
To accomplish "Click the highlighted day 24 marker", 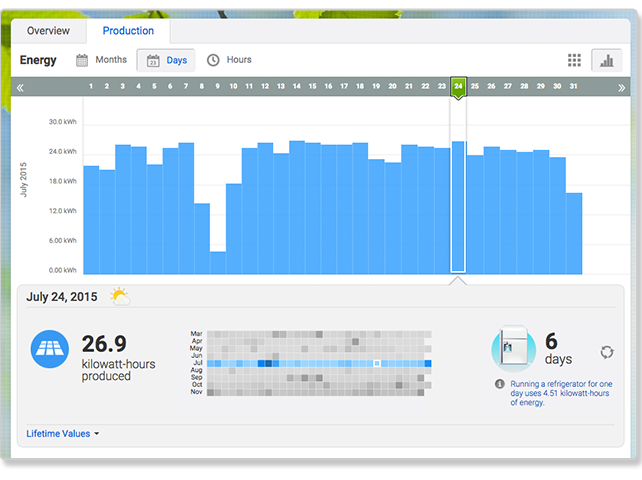I will click(458, 87).
